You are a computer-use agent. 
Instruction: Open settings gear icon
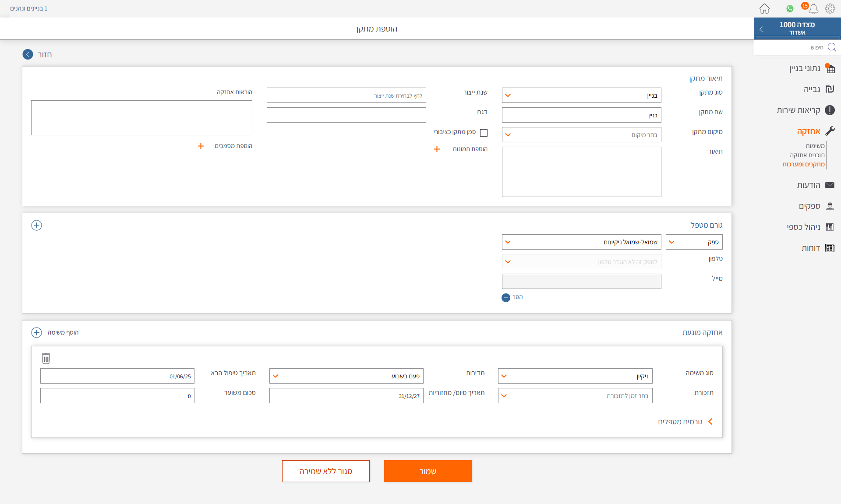point(830,8)
